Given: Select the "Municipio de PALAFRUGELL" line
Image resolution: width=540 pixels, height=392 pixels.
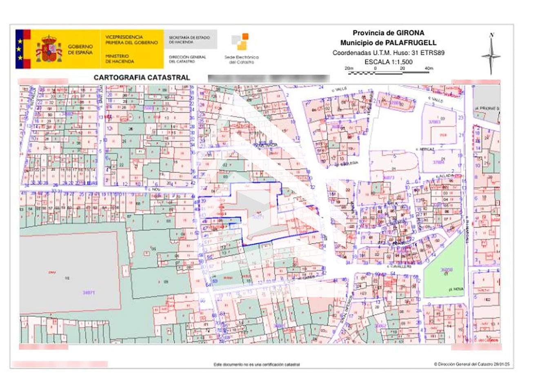Looking at the screenshot, I should click(x=388, y=42).
